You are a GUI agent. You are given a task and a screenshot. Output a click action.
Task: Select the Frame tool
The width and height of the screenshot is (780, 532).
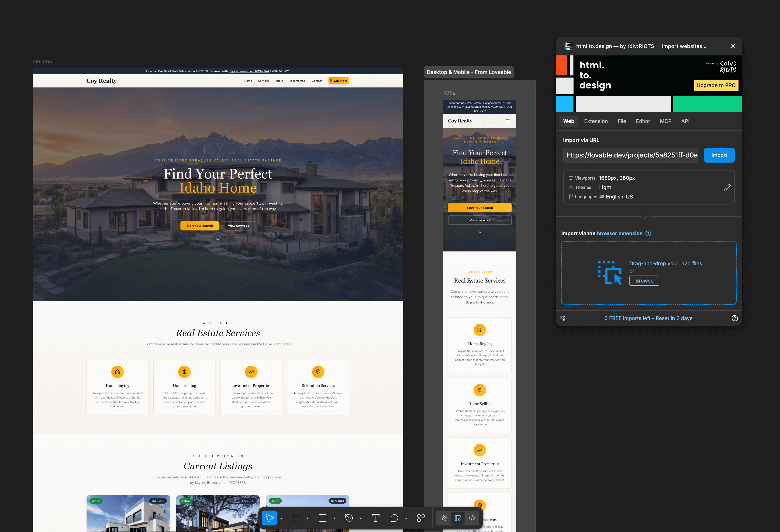[x=296, y=518]
